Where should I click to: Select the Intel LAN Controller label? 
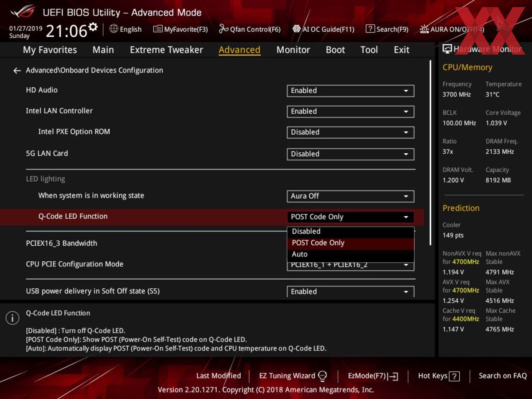pyautogui.click(x=59, y=111)
